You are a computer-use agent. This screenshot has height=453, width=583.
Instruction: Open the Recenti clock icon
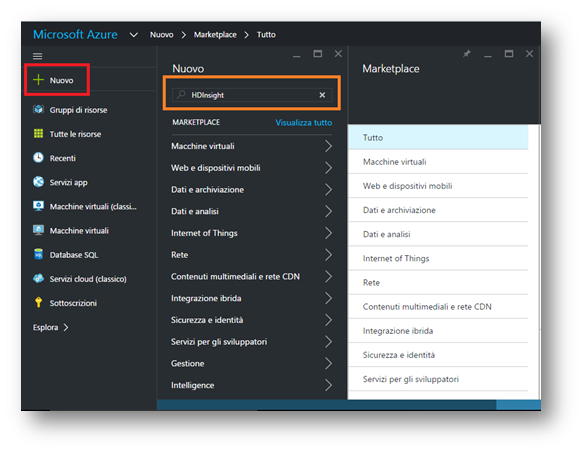click(x=38, y=158)
